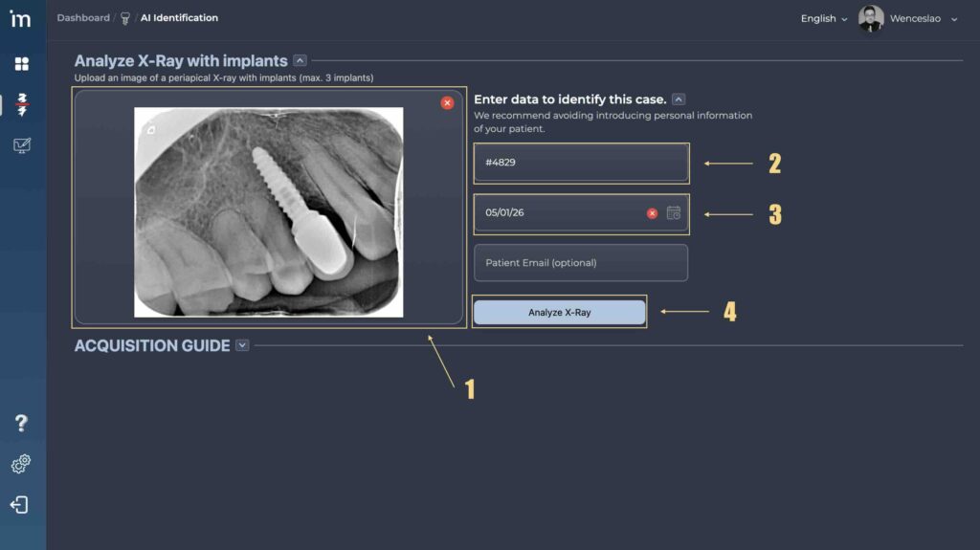Collapse the 'Enter data to identify this case' section
Viewport: 980px width, 550px height.
click(x=678, y=99)
